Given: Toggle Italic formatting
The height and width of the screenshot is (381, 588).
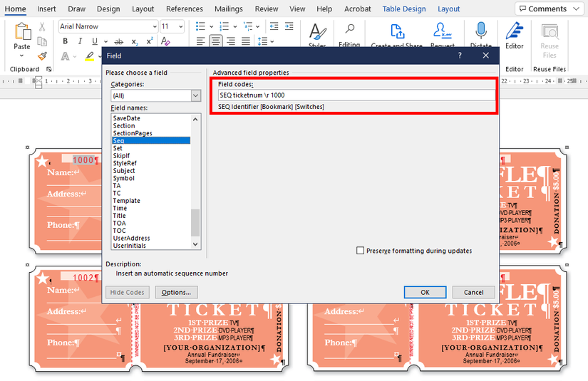Looking at the screenshot, I should (80, 41).
